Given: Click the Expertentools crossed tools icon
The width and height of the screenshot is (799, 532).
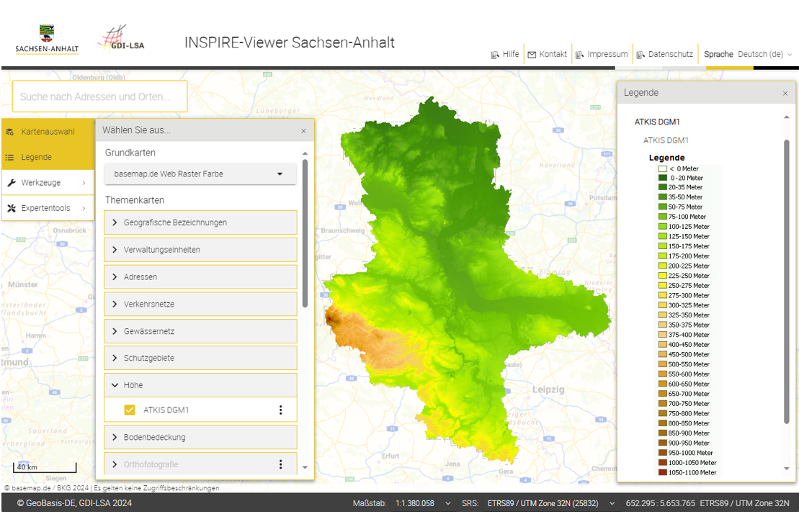Looking at the screenshot, I should [11, 208].
